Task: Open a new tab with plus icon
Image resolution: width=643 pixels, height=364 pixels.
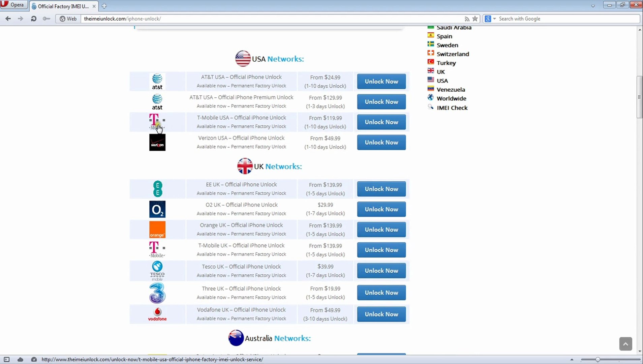Action: point(104,6)
